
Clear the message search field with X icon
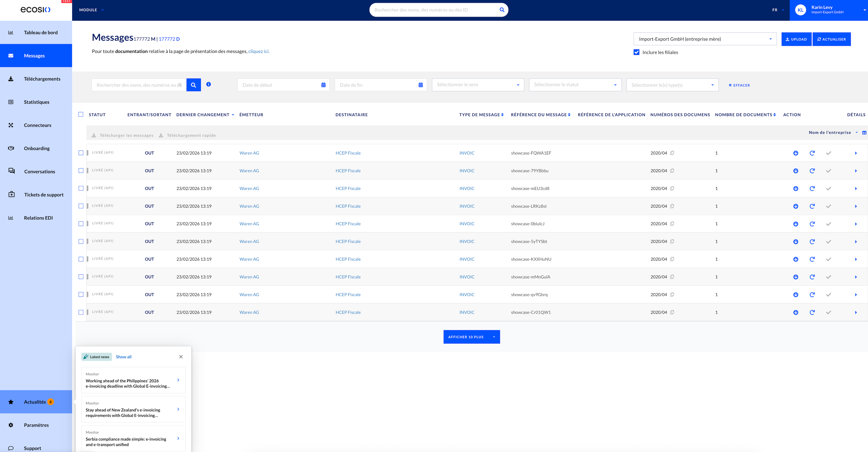coord(180,85)
